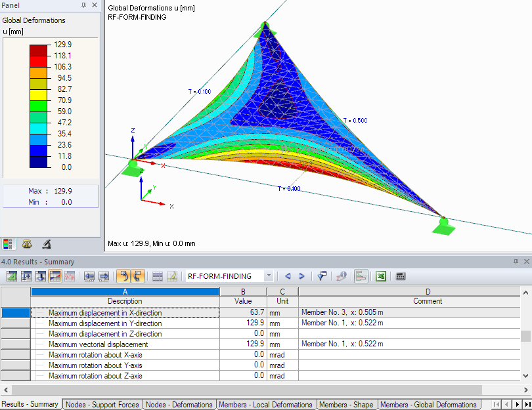Viewport: 532px width, 410px height.
Task: Click table vertical scrollbar down arrow
Action: click(x=525, y=375)
